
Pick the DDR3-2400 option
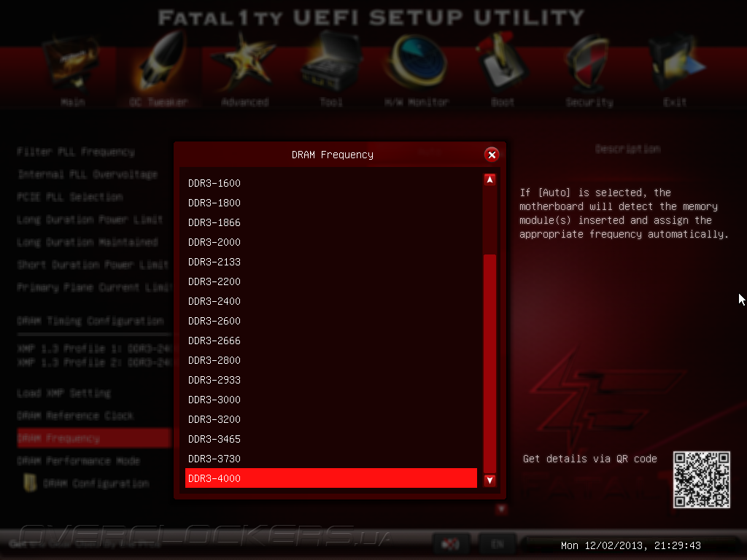point(331,301)
